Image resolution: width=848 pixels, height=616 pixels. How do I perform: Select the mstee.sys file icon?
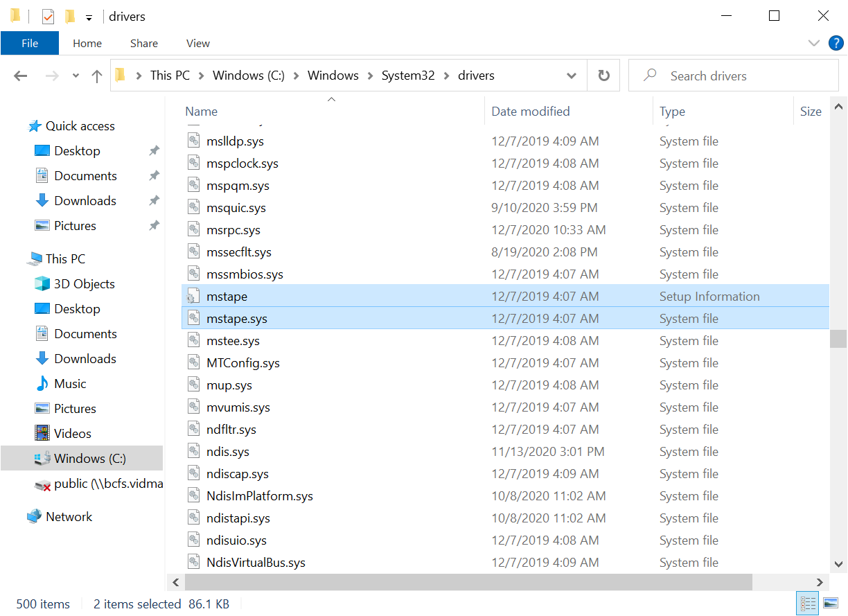pos(193,341)
